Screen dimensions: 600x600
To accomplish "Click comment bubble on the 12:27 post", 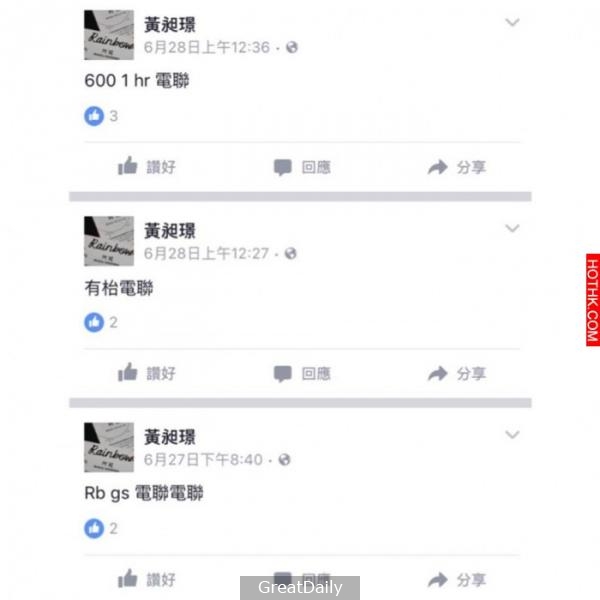I will (302, 373).
